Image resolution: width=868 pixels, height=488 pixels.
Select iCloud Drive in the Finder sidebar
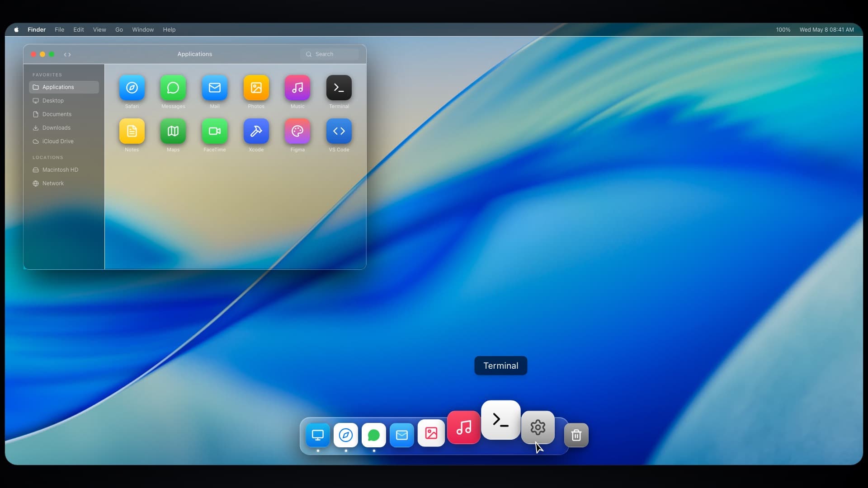(64, 141)
